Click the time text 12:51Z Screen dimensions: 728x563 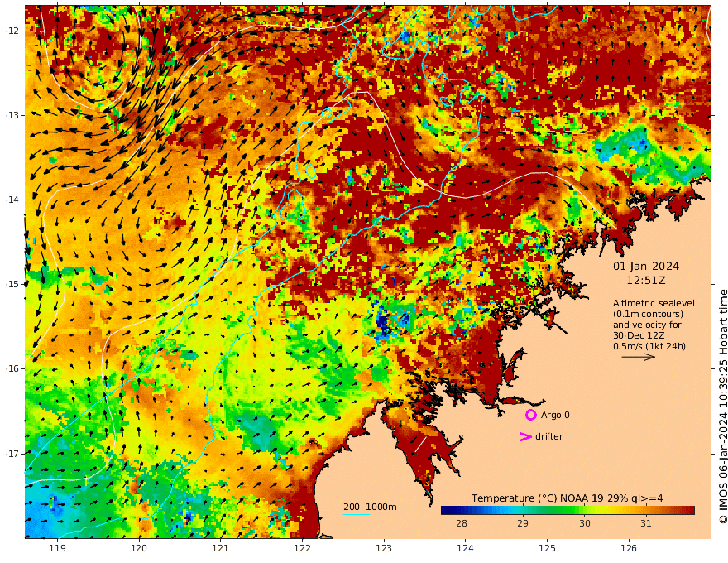point(646,281)
